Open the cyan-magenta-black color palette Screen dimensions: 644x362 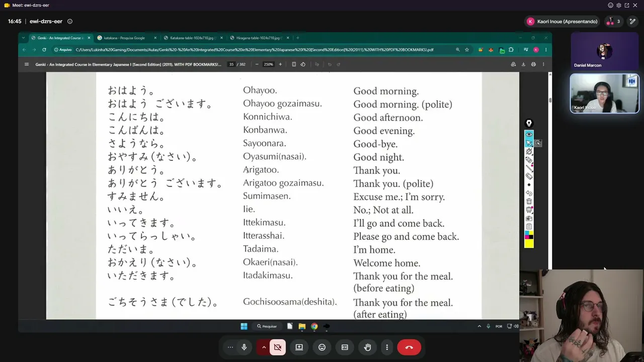529,235
